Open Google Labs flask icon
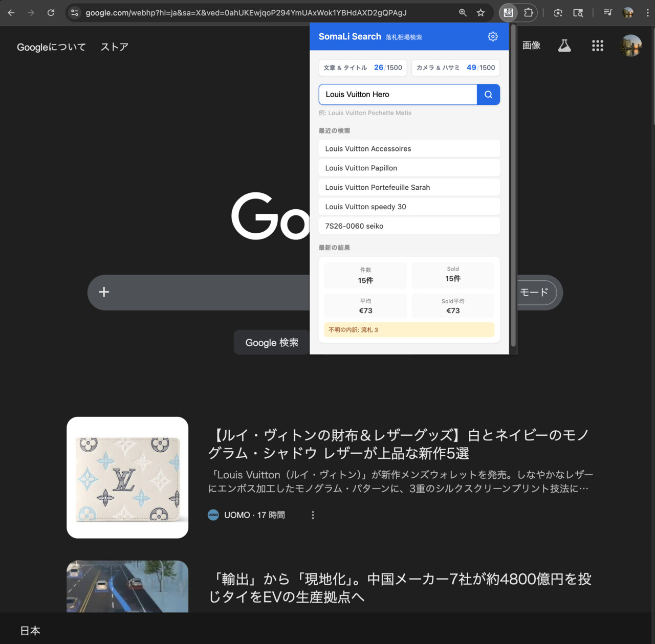The width and height of the screenshot is (655, 644). click(564, 46)
